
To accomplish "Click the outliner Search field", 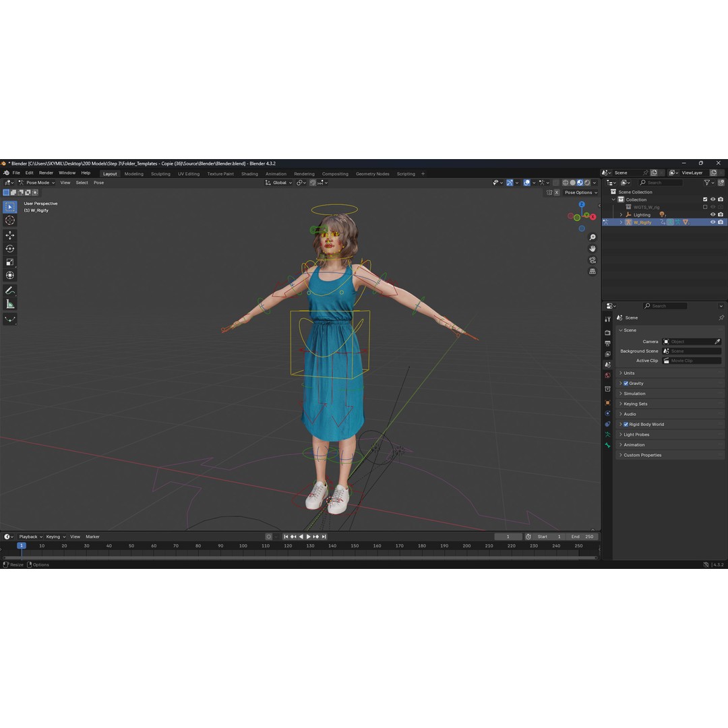I will 661,183.
